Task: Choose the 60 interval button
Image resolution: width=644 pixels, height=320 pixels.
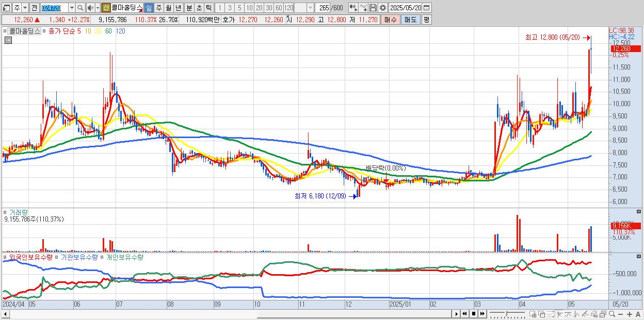Action: point(279,8)
